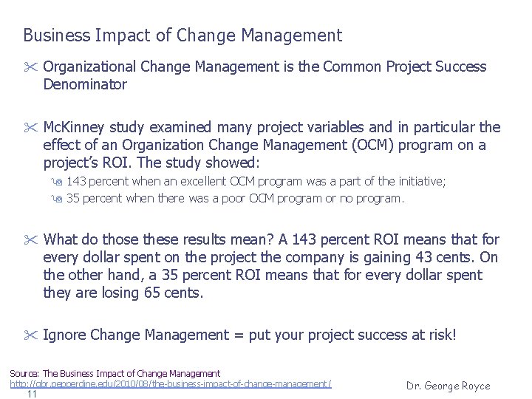Click the sub-bullet icon beside 35 percent
532x399 pixels.
[57, 199]
